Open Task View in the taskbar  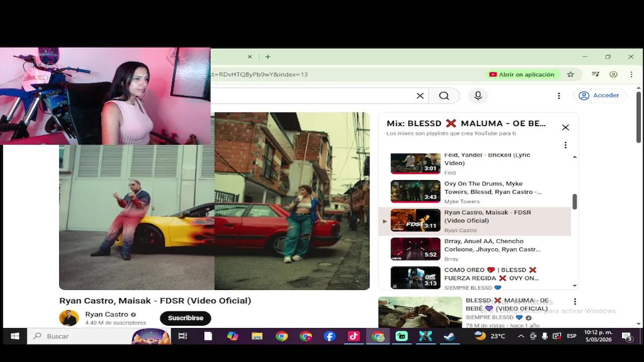[183, 336]
